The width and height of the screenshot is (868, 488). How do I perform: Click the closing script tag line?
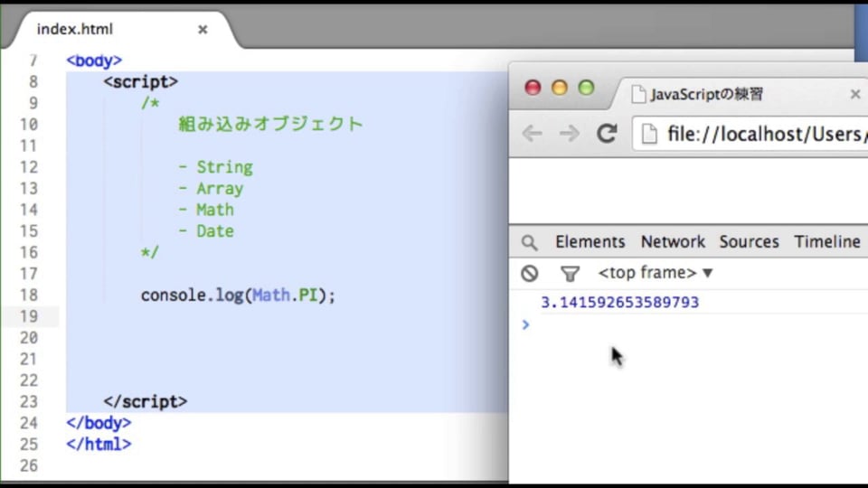coord(146,401)
